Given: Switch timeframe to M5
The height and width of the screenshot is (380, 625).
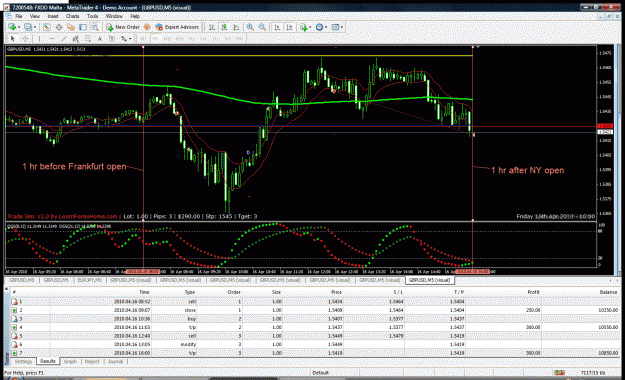Looking at the screenshot, I should coord(156,39).
